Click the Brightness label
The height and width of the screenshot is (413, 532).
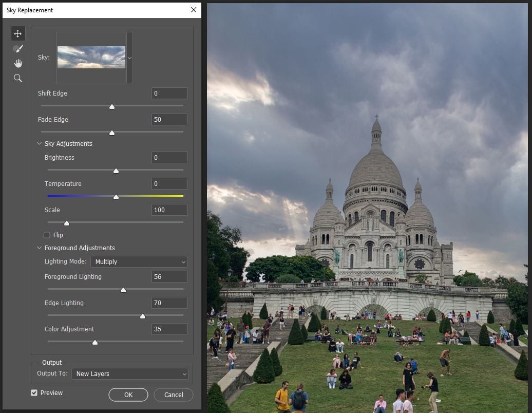60,158
